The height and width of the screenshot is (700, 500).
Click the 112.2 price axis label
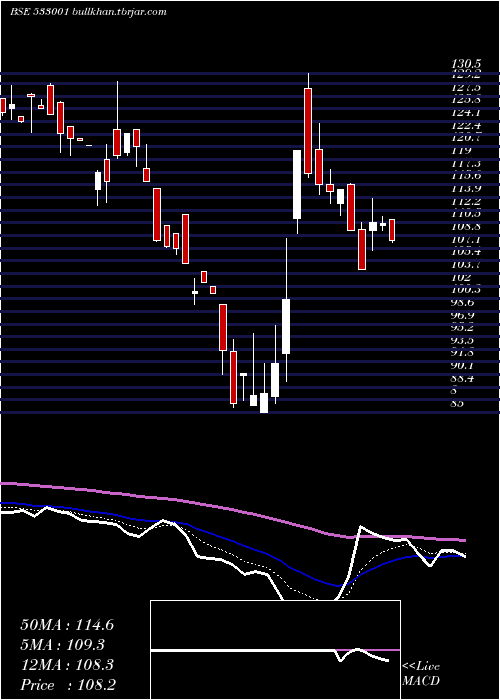point(467,203)
